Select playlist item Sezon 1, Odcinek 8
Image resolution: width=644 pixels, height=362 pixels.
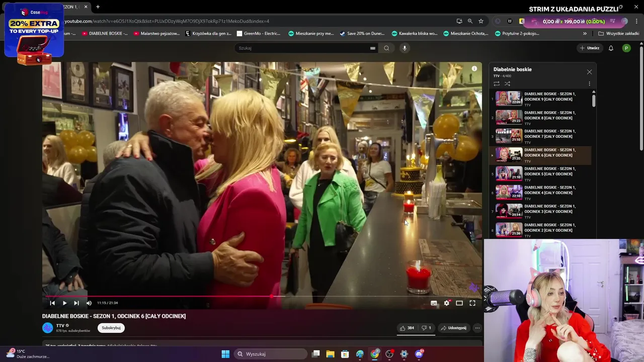point(541,117)
